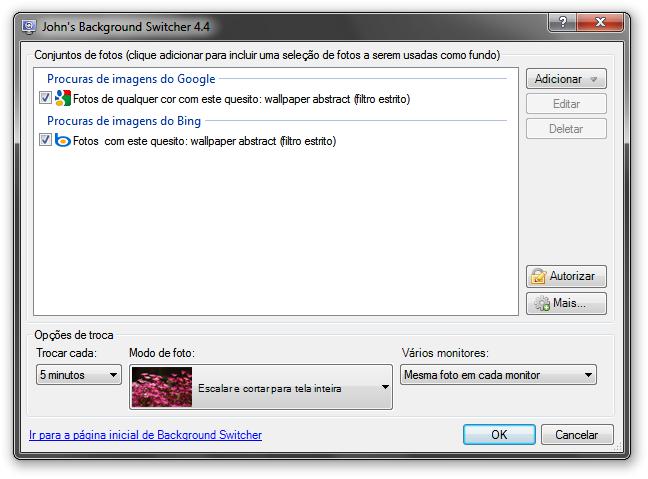Click the 'Opções de troca' group label
The width and height of the screenshot is (648, 479).
(x=74, y=335)
